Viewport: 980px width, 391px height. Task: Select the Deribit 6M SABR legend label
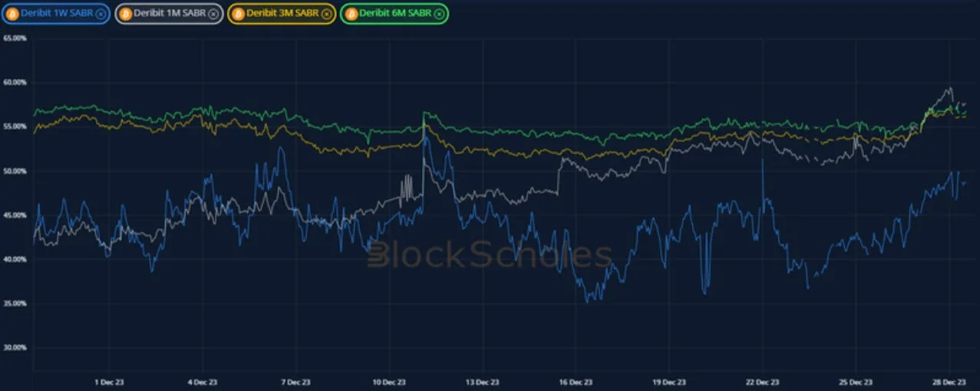click(x=394, y=13)
